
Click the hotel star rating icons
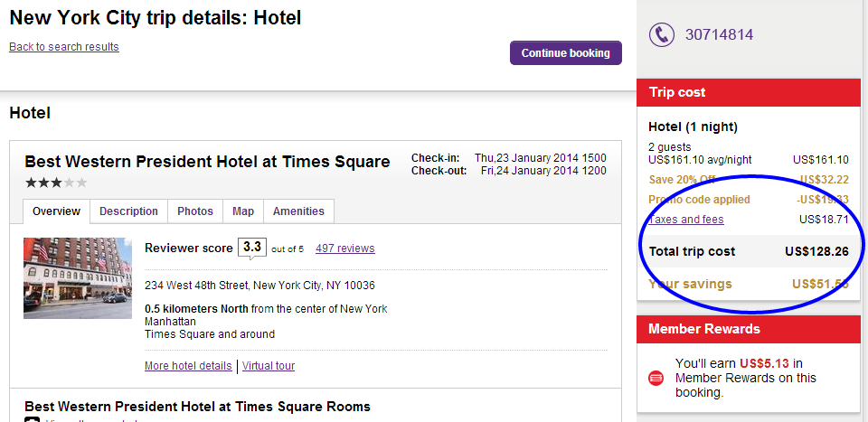(x=56, y=183)
